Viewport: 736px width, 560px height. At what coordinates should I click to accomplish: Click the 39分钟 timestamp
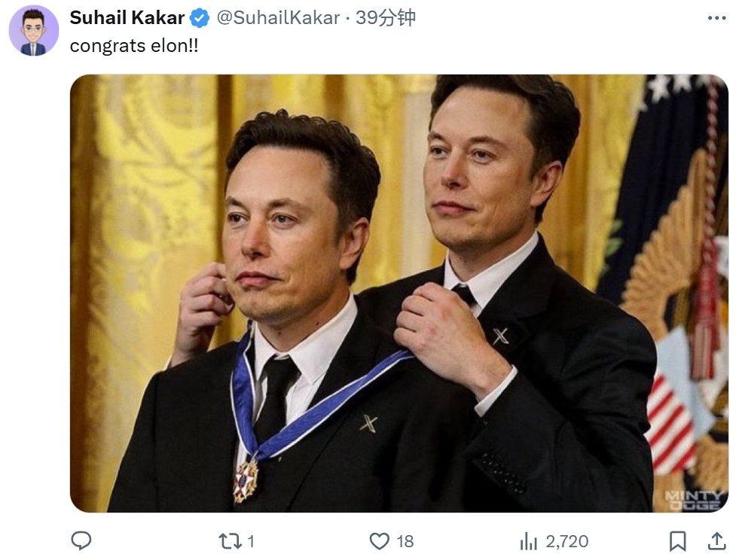386,18
